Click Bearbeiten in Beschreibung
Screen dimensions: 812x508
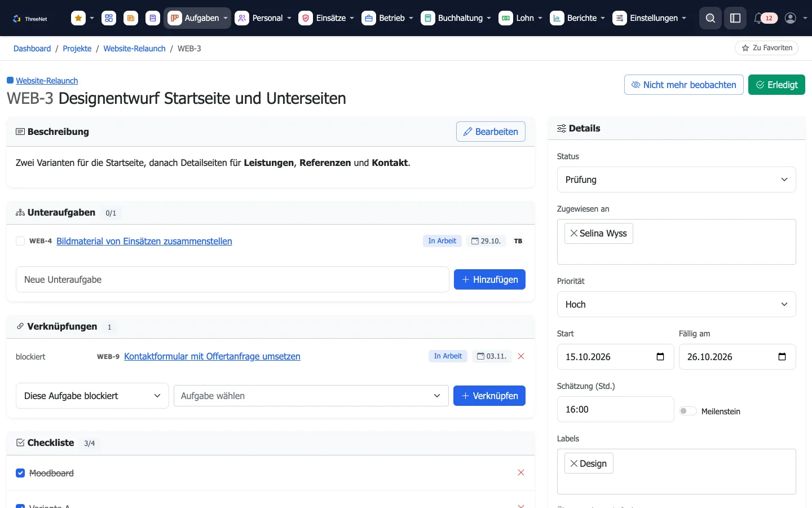point(491,132)
